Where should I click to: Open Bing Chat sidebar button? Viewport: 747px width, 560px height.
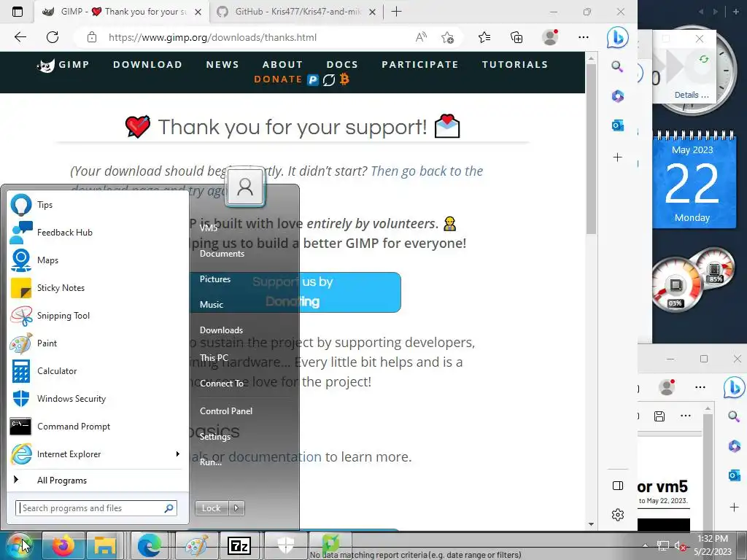[x=617, y=38]
